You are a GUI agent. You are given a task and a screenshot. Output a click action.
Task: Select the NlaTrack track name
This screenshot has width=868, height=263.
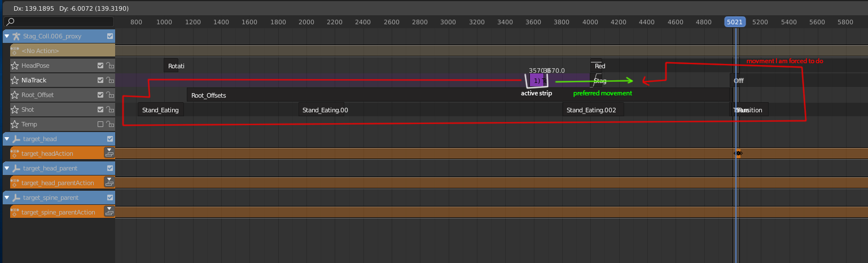tap(34, 80)
